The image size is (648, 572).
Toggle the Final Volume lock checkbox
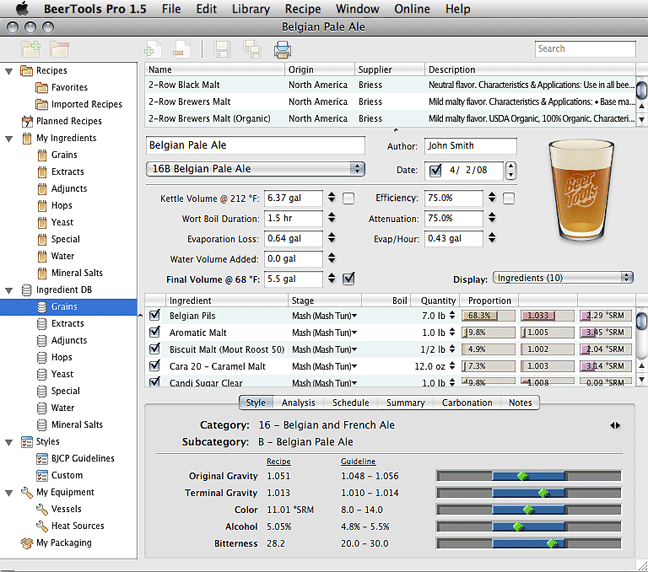[x=348, y=278]
